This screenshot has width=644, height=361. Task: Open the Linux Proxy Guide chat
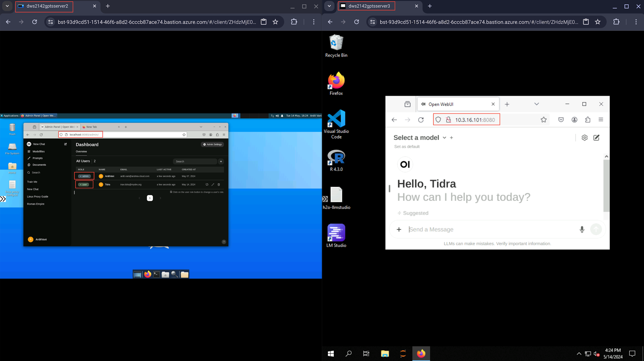[x=38, y=197]
